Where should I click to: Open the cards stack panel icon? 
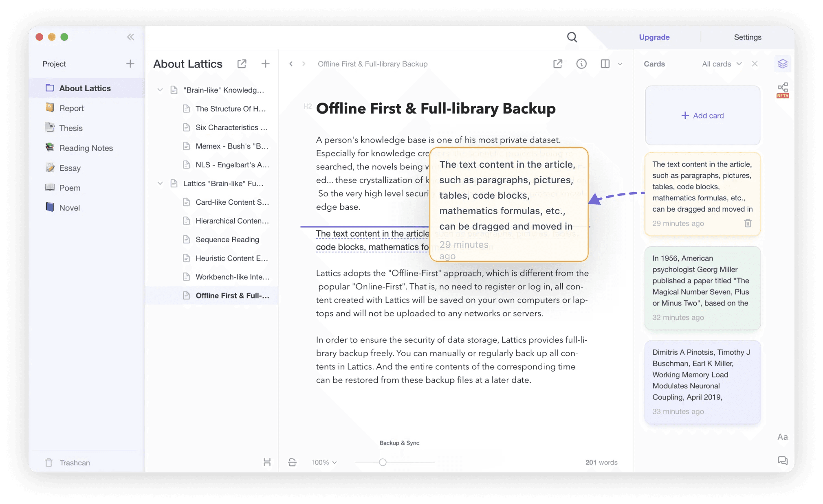coord(782,64)
